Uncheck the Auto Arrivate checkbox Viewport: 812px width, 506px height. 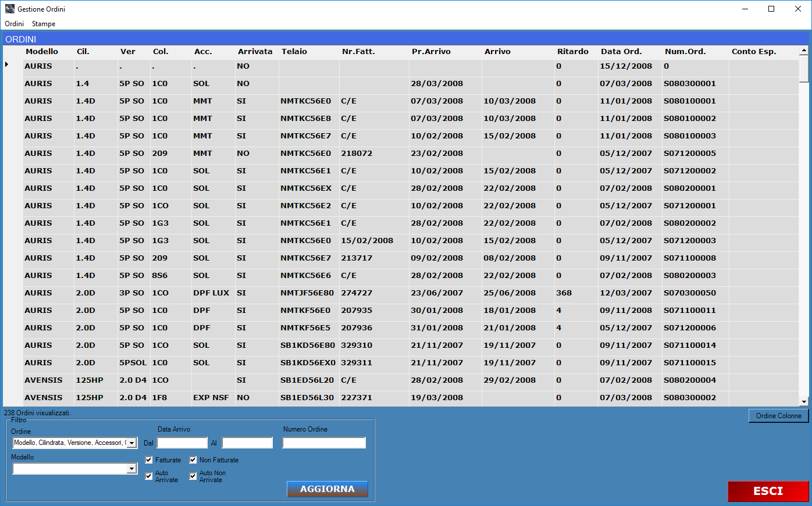pos(149,476)
